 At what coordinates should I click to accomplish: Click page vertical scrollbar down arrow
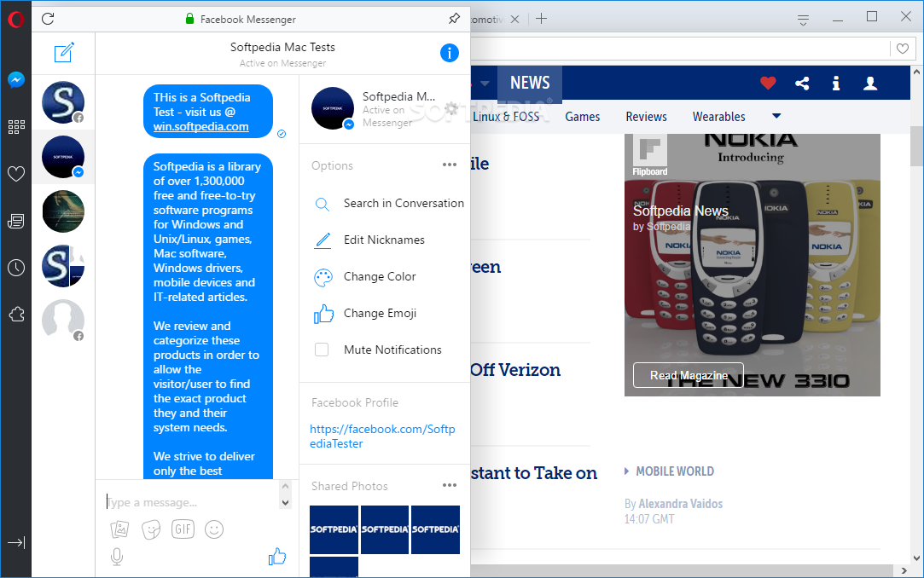916,558
